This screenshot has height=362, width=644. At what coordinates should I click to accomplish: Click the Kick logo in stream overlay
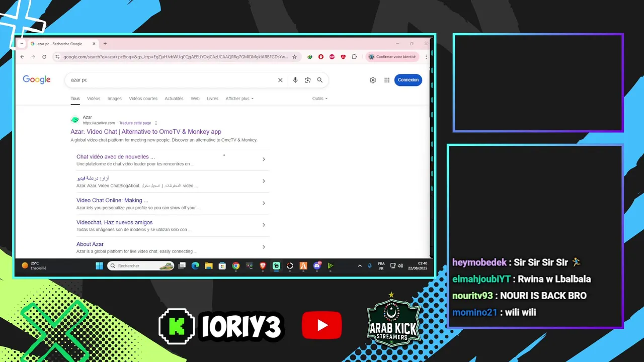(x=176, y=326)
